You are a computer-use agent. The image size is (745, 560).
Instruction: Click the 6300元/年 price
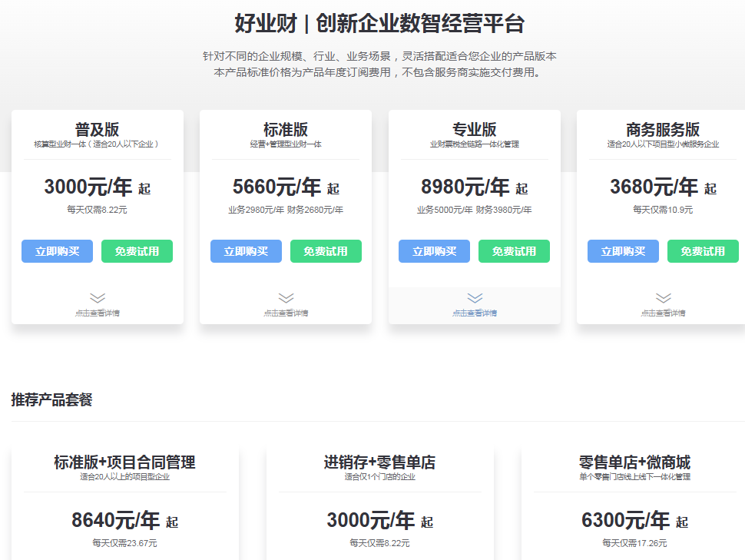pos(634,519)
